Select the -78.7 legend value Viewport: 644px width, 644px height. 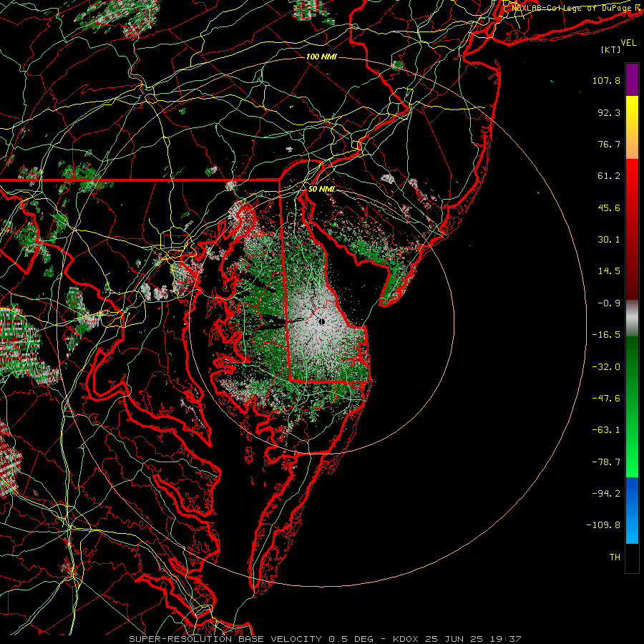606,462
